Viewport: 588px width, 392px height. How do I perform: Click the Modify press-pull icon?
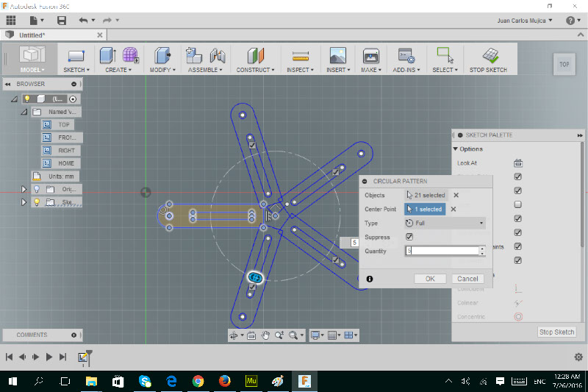point(162,55)
